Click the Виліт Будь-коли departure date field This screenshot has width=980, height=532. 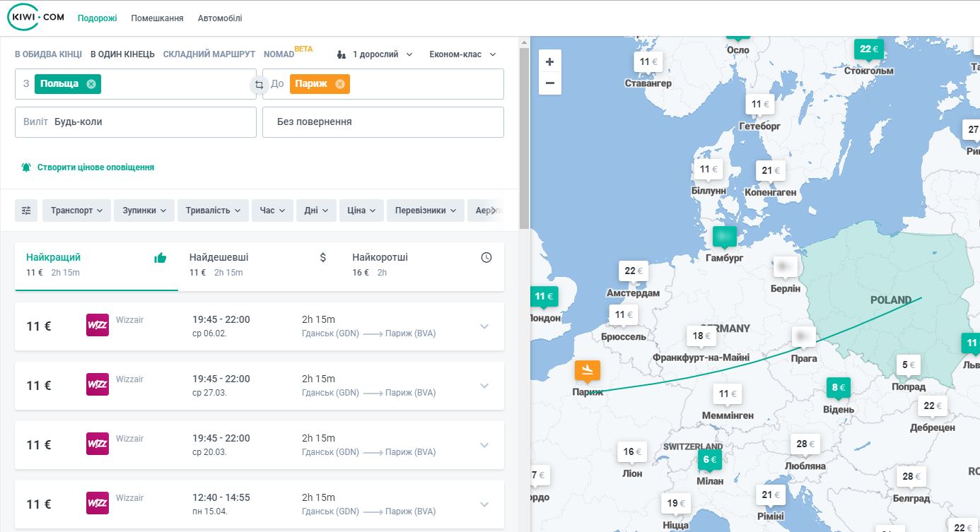[136, 122]
